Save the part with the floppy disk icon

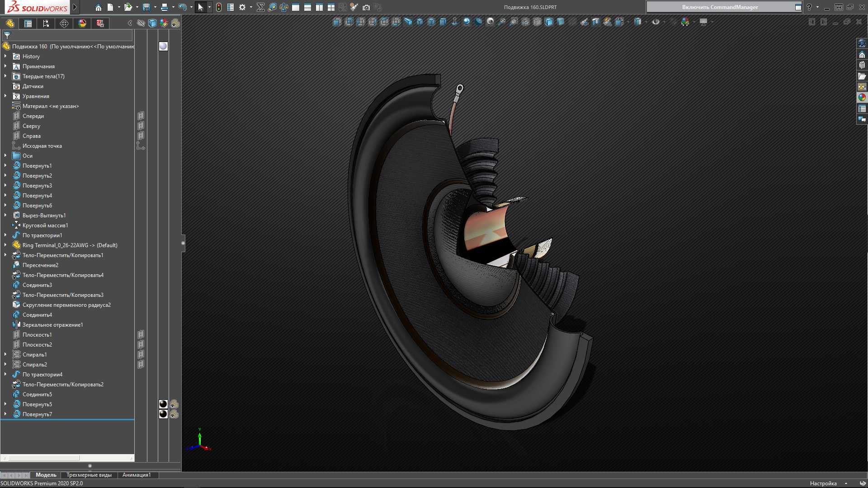(146, 7)
